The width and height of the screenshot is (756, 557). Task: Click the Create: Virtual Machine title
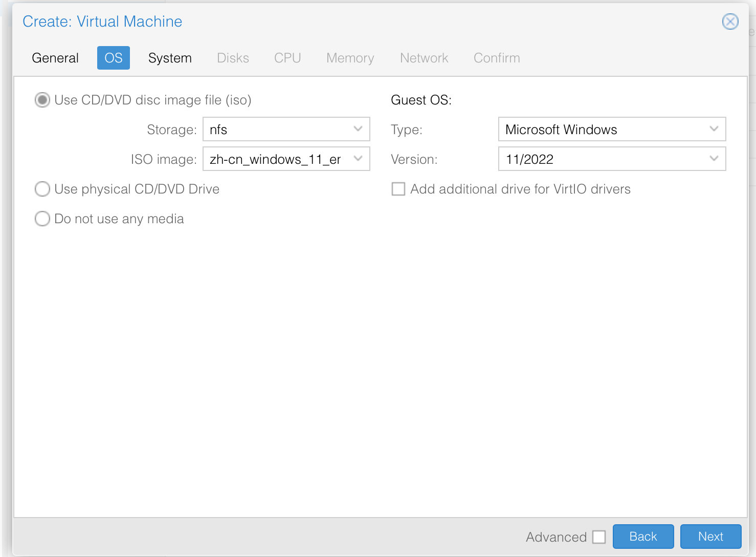coord(102,22)
